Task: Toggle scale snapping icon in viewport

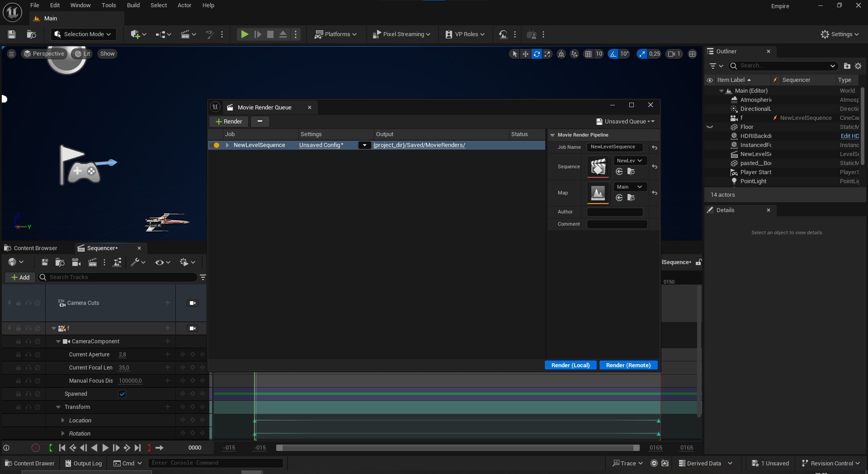Action: (642, 54)
